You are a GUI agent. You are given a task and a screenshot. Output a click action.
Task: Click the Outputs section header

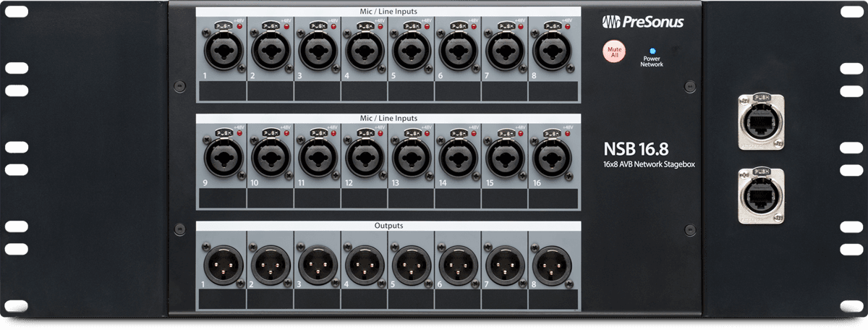[x=387, y=226]
